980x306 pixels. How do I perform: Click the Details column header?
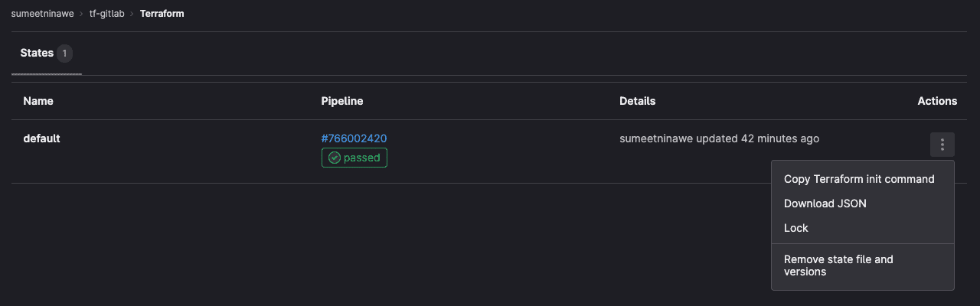pyautogui.click(x=637, y=101)
